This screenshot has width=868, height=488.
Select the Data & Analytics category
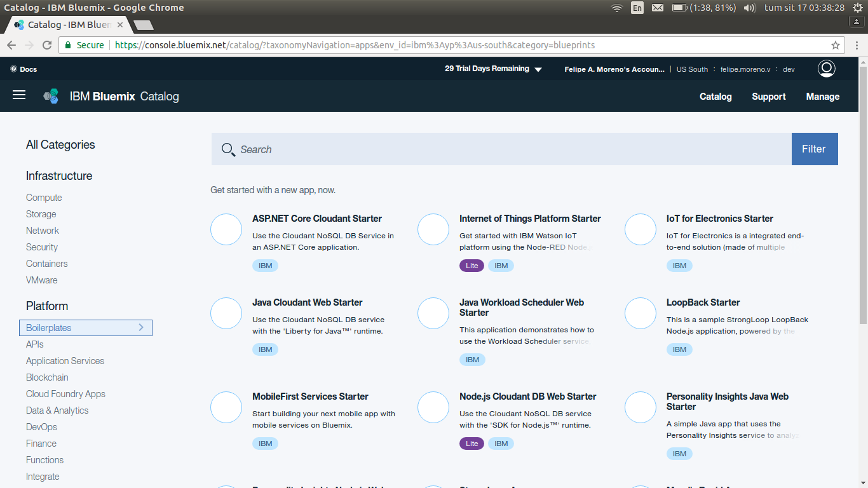click(57, 410)
